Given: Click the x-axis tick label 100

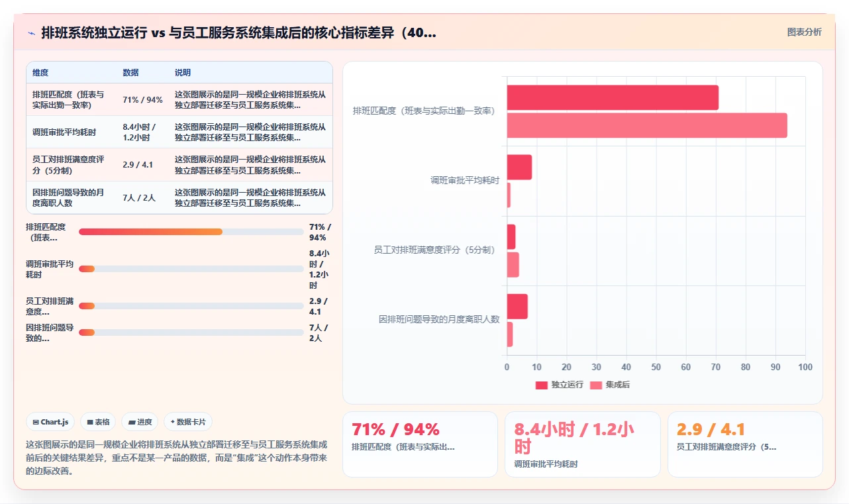Looking at the screenshot, I should coord(805,367).
